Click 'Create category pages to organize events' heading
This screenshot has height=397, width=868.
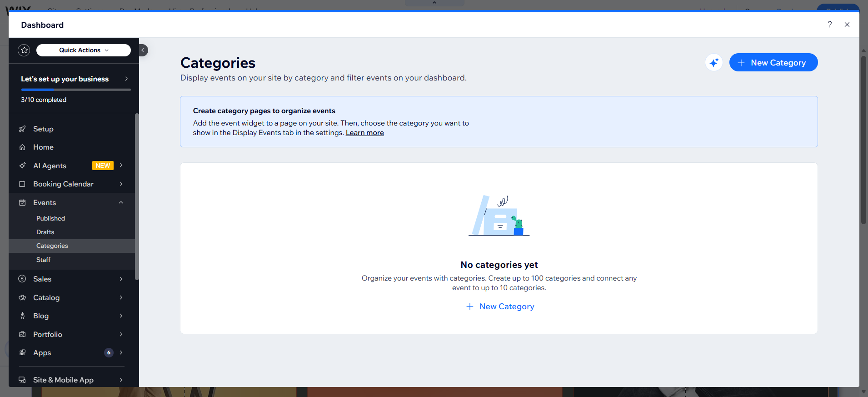coord(264,111)
